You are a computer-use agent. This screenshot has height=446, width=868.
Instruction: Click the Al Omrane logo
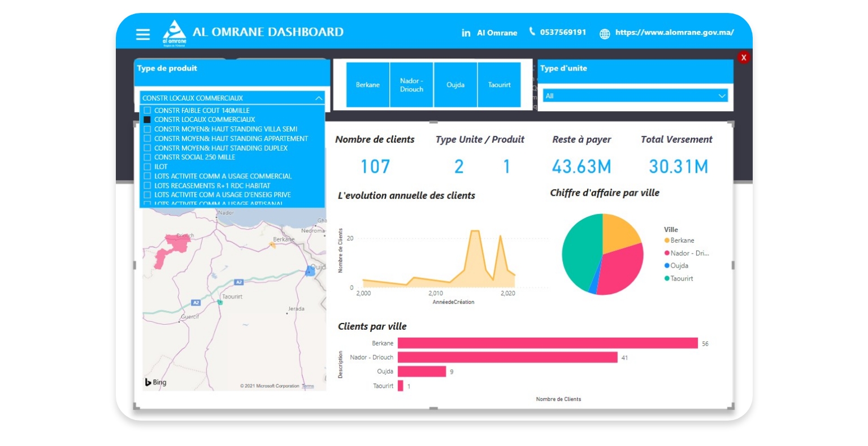point(174,32)
